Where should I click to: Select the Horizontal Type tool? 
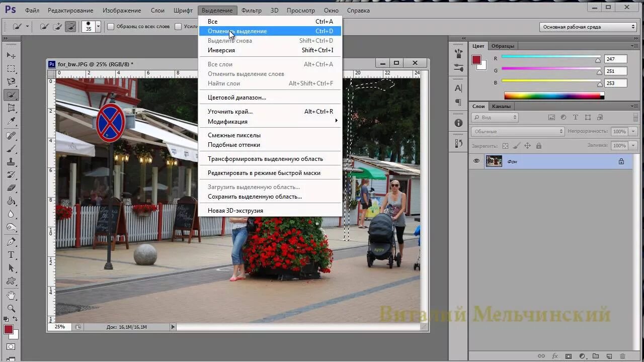pos(11,255)
